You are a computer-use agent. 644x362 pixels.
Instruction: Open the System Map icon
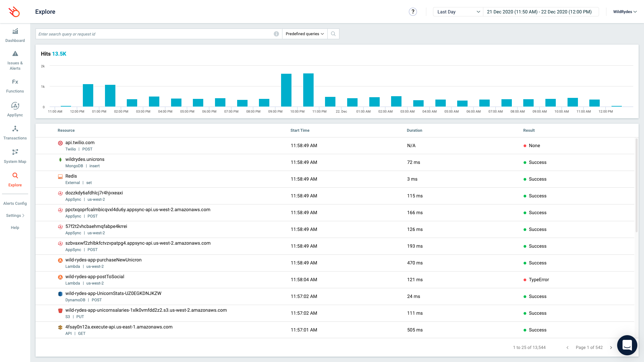coord(15,152)
